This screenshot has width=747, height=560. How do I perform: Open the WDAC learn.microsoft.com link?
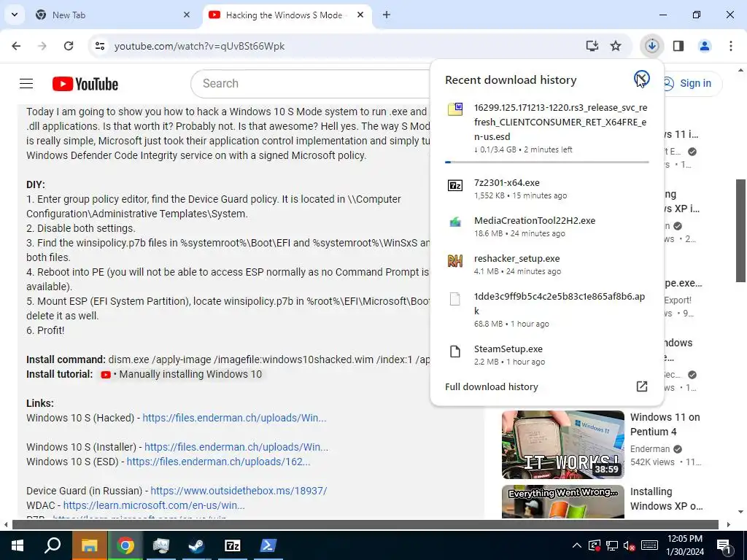tap(154, 505)
